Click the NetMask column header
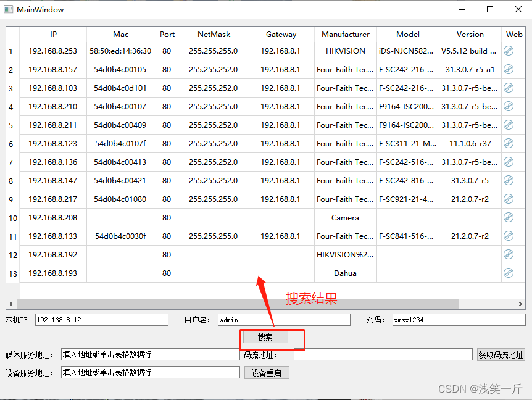Viewport: 532px width, 400px height. point(214,35)
